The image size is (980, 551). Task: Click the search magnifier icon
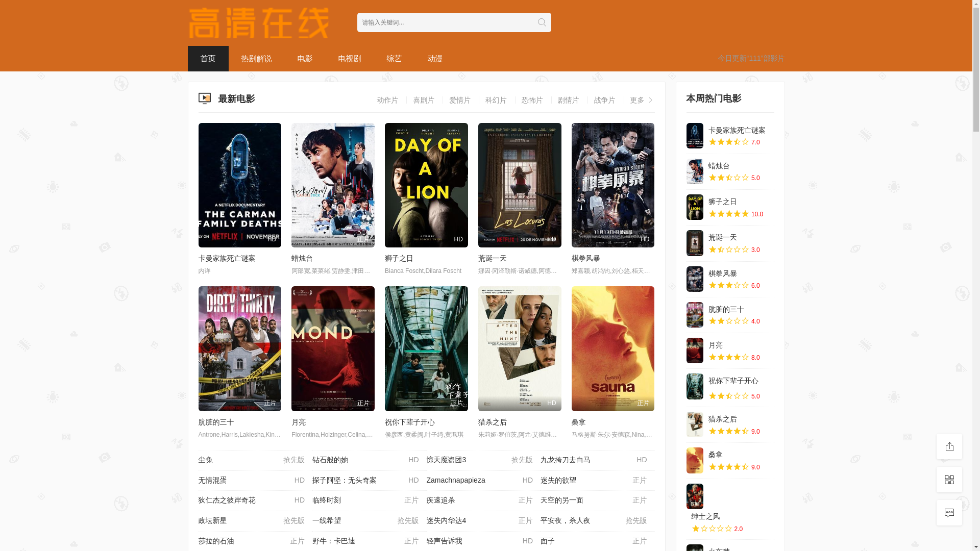(x=542, y=22)
